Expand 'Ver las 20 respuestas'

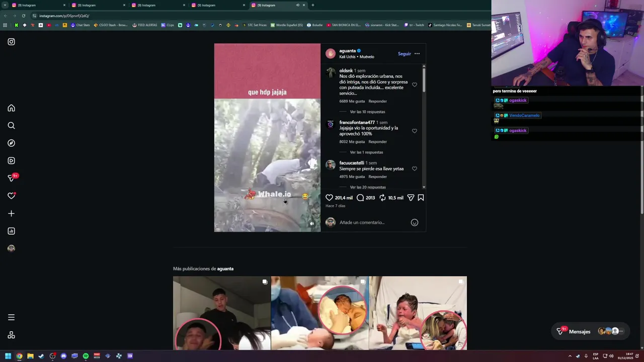(368, 187)
